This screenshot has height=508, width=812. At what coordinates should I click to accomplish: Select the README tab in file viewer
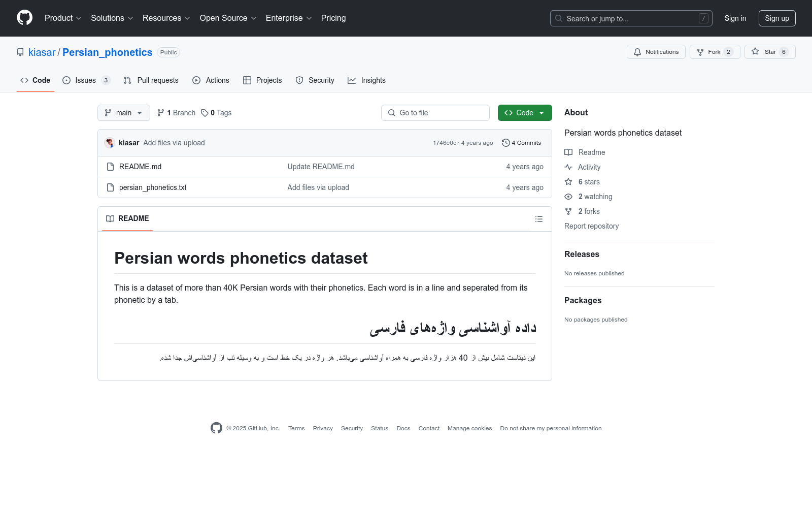coord(127,218)
